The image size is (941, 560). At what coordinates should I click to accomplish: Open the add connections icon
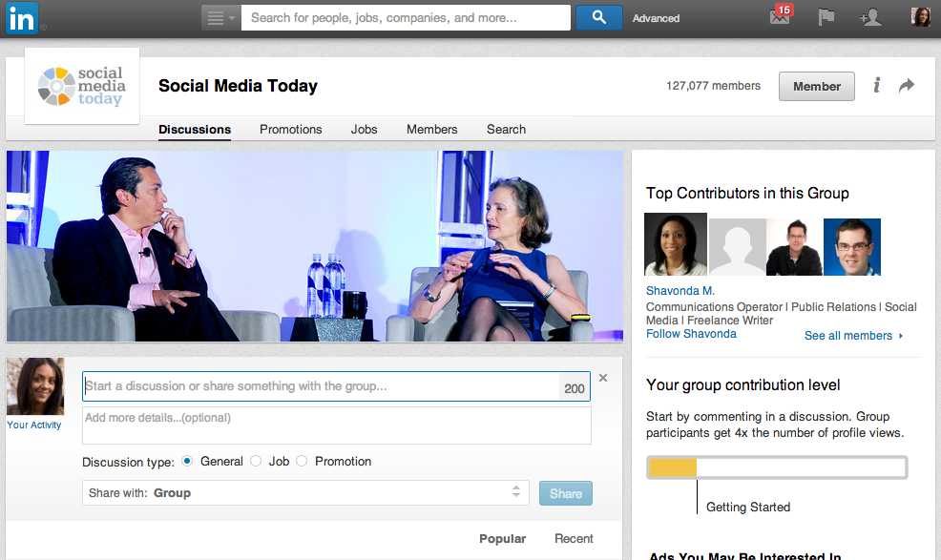coord(870,17)
